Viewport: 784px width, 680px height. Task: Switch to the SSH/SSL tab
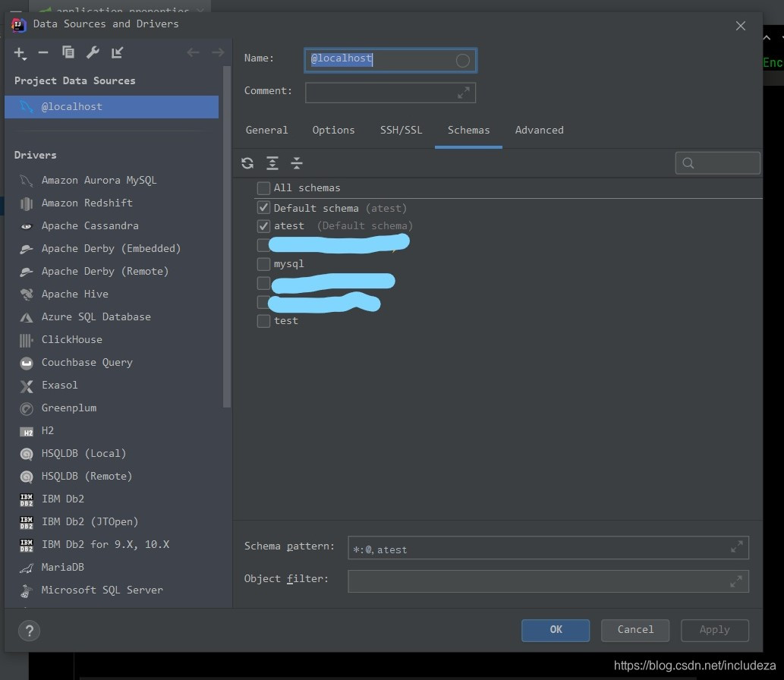[x=401, y=130]
